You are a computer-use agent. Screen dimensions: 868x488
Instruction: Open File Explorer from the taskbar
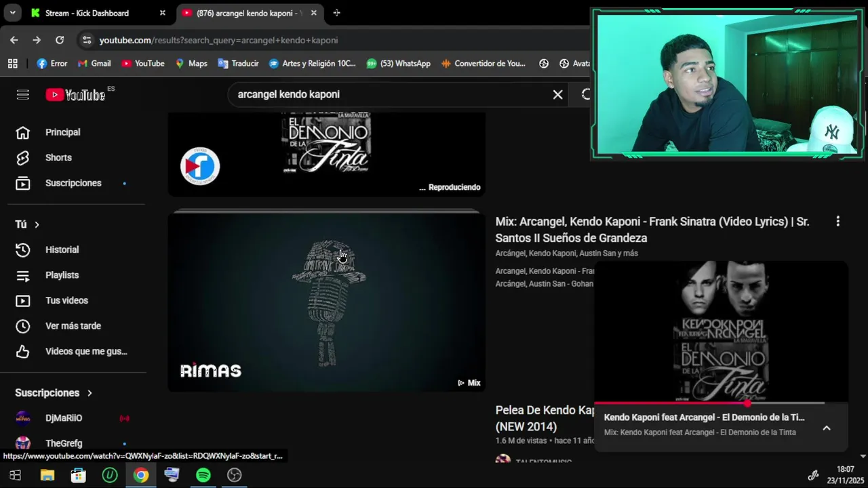pyautogui.click(x=47, y=475)
